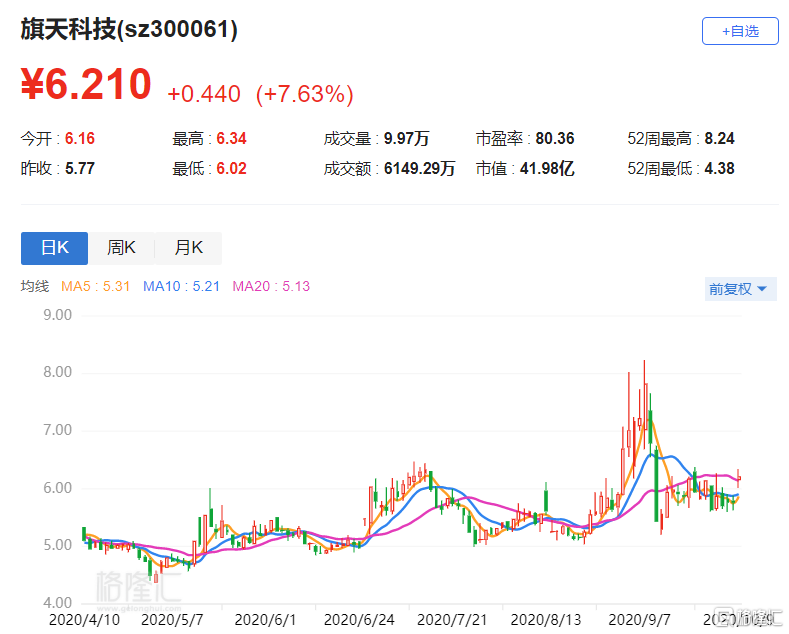
Task: Select the 成交量 value 9.97万
Action: [x=407, y=138]
